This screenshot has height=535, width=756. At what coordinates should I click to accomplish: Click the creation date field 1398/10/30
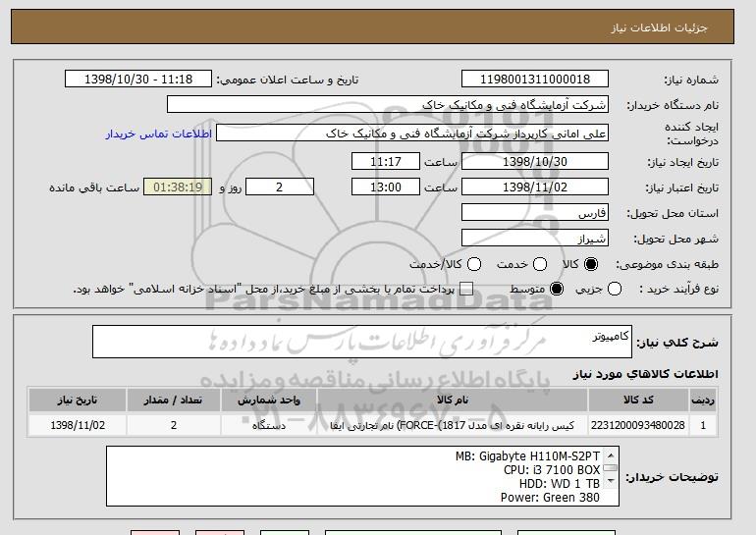point(535,161)
